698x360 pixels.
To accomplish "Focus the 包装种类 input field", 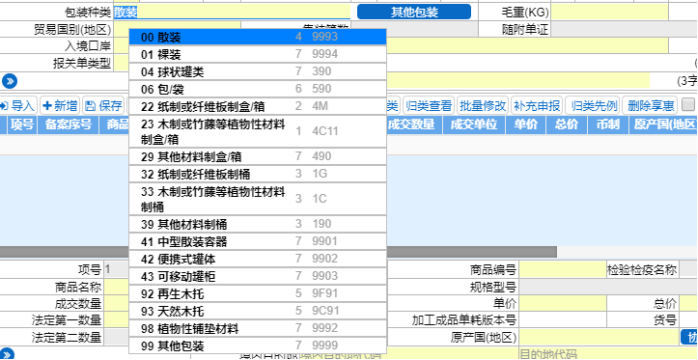I will (x=232, y=12).
